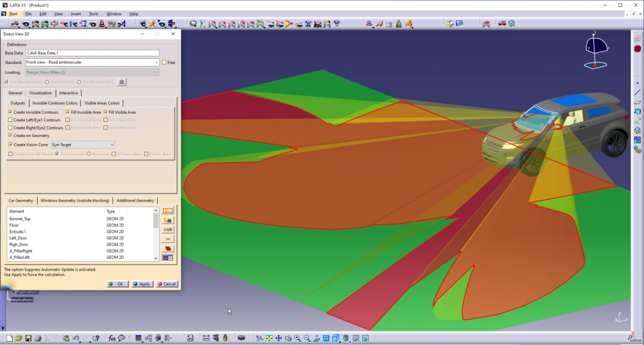
Task: Switch to Windows Geometry (outside blocking) tab
Action: coord(75,200)
